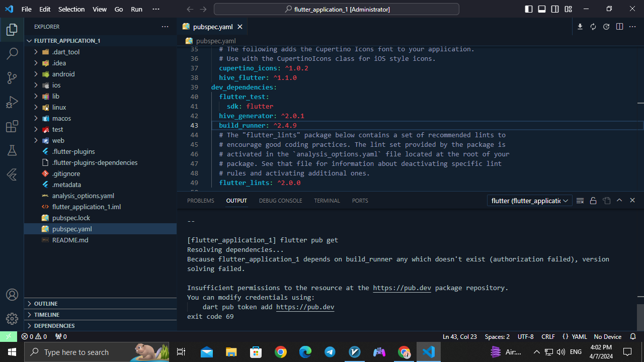This screenshot has height=362, width=644.
Task: Click the Windows Start button
Action: (12, 352)
